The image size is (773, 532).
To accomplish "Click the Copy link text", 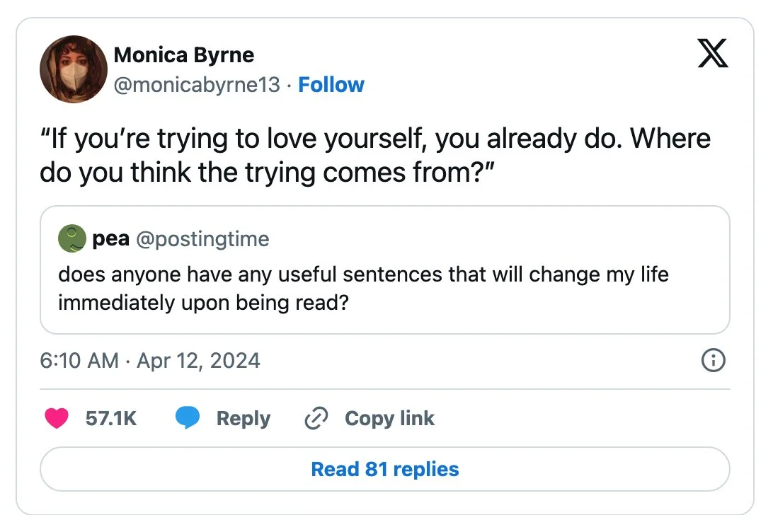I will (389, 418).
